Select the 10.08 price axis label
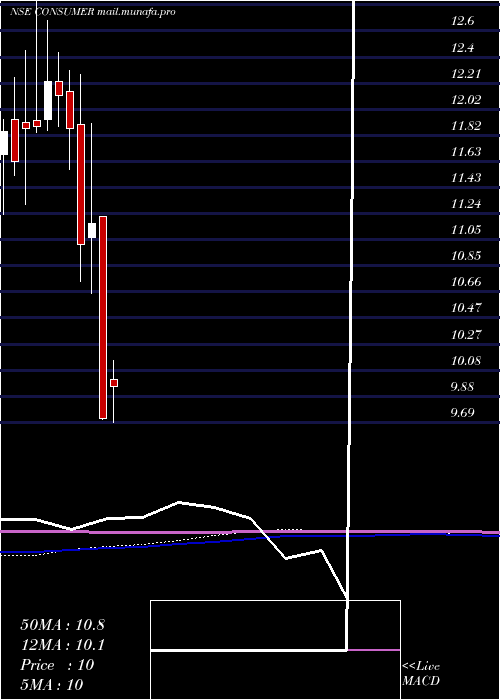 466,360
